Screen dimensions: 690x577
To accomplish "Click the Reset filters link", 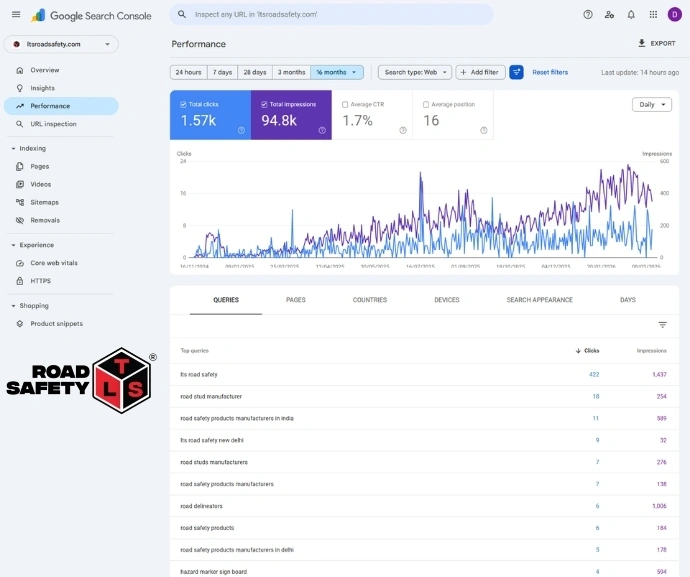I will pos(550,72).
